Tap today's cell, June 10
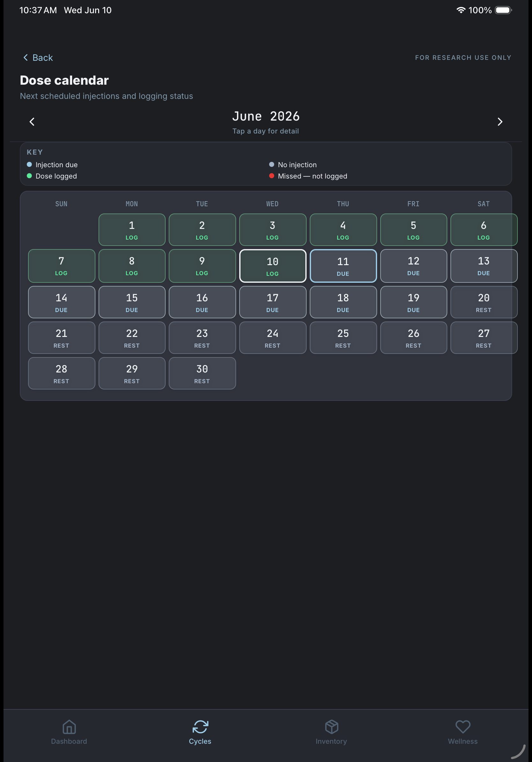The image size is (532, 762). click(273, 266)
